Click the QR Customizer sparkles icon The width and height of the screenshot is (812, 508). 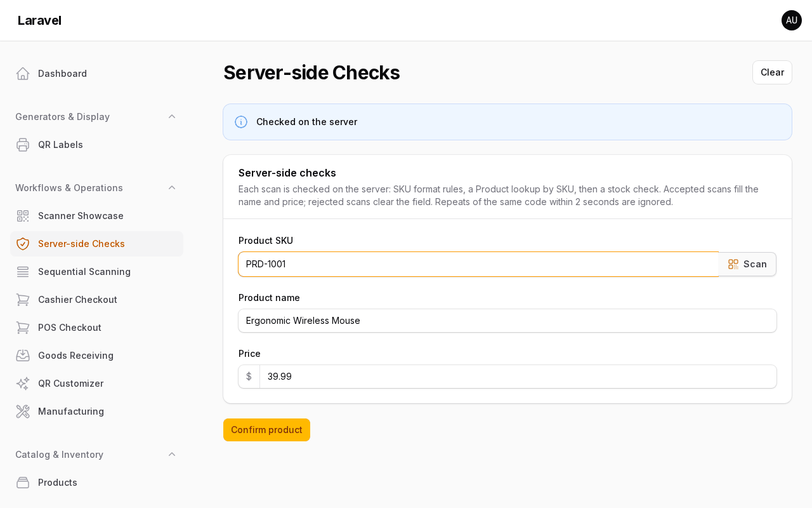click(x=23, y=384)
